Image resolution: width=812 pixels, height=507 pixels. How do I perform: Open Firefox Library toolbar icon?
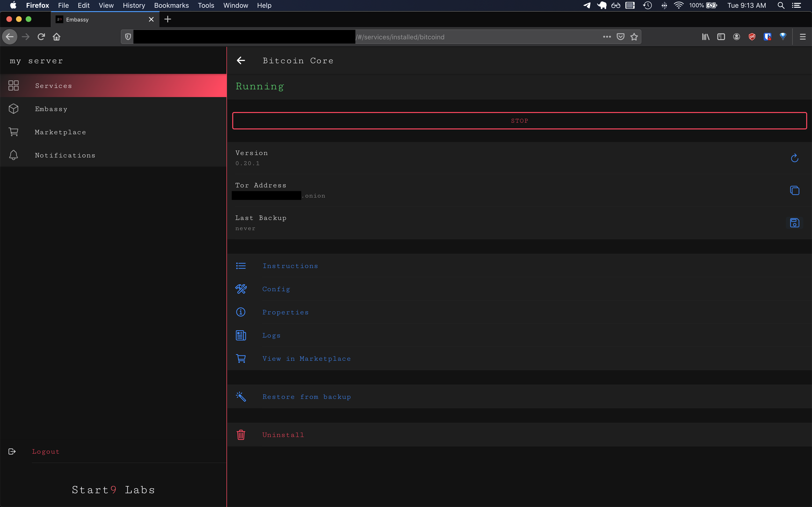[706, 37]
